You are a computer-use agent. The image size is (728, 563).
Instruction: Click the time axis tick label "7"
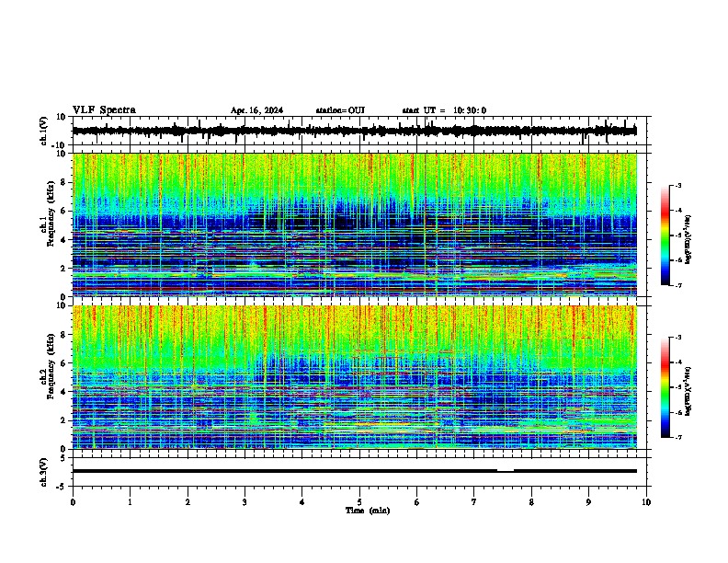[x=474, y=502]
